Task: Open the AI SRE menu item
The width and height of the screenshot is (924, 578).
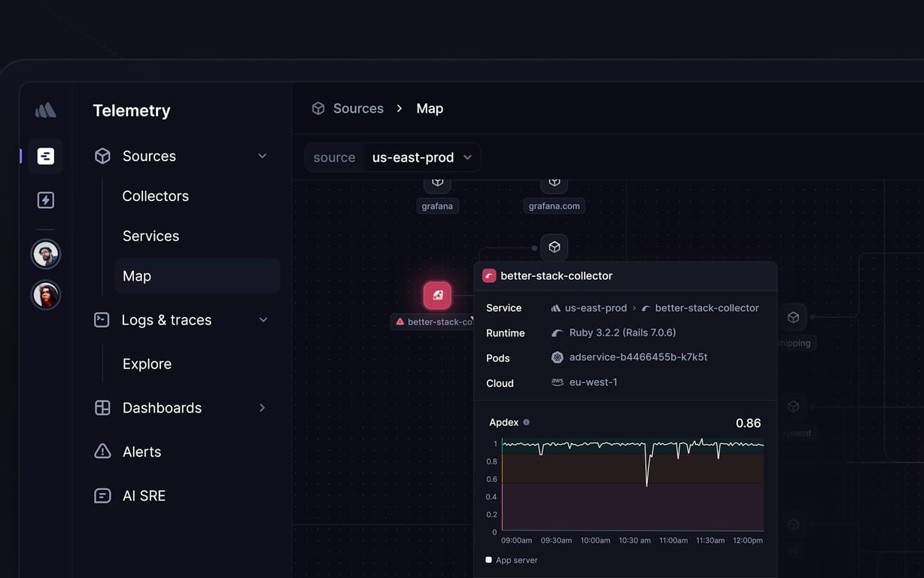Action: click(x=144, y=496)
